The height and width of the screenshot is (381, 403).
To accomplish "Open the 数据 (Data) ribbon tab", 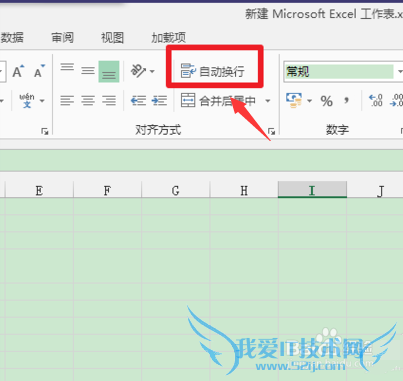I will [12, 37].
